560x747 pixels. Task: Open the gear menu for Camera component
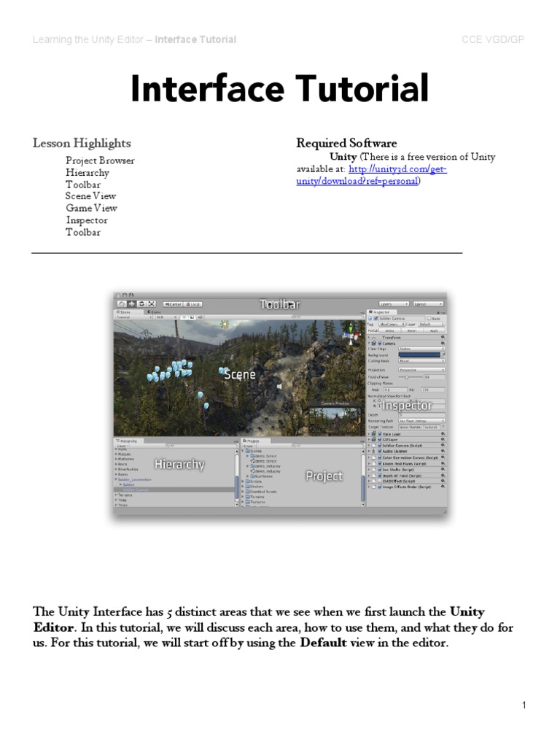(x=443, y=343)
